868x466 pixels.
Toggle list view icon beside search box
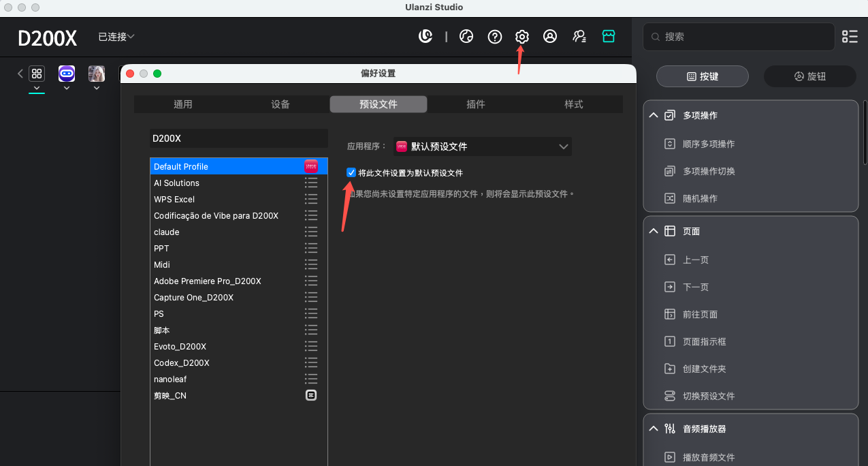tap(850, 37)
